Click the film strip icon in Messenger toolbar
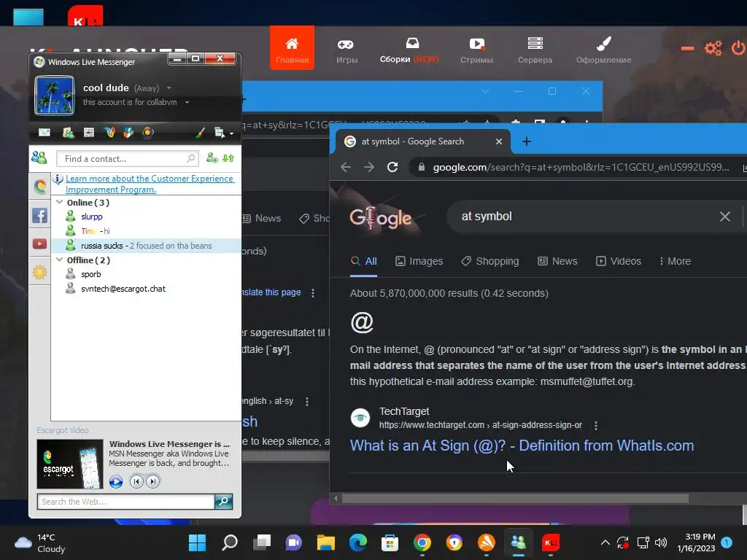This screenshot has width=747, height=560. 88,133
